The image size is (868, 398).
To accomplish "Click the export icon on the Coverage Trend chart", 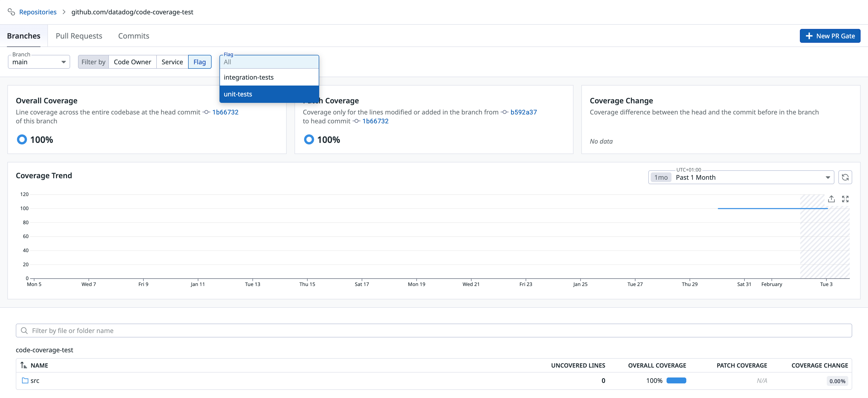I will click(x=831, y=199).
